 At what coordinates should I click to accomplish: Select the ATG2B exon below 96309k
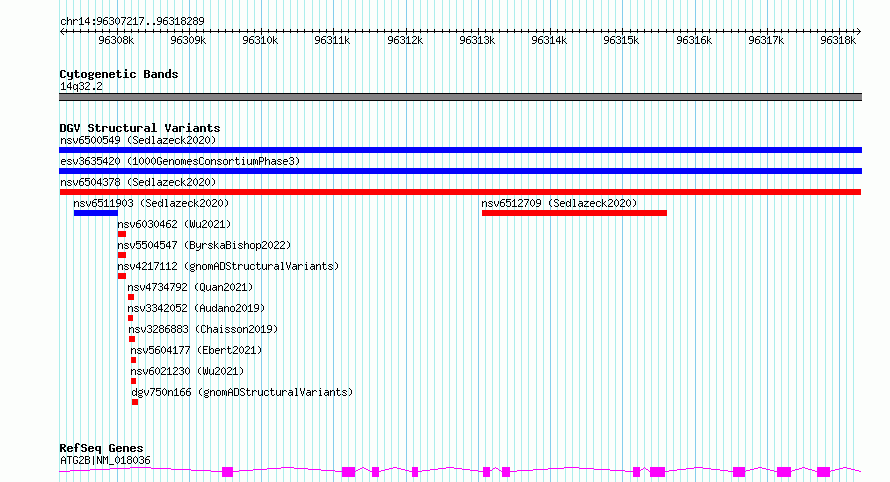[228, 472]
